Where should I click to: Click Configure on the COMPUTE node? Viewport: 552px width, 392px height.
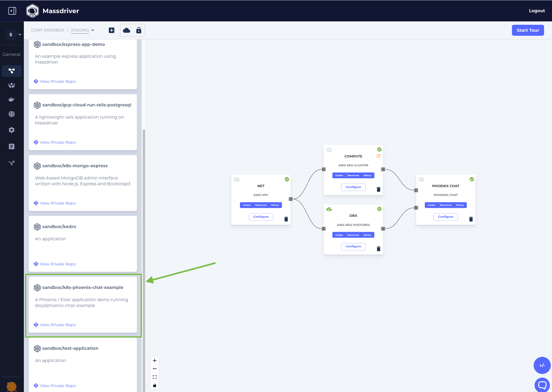point(353,187)
